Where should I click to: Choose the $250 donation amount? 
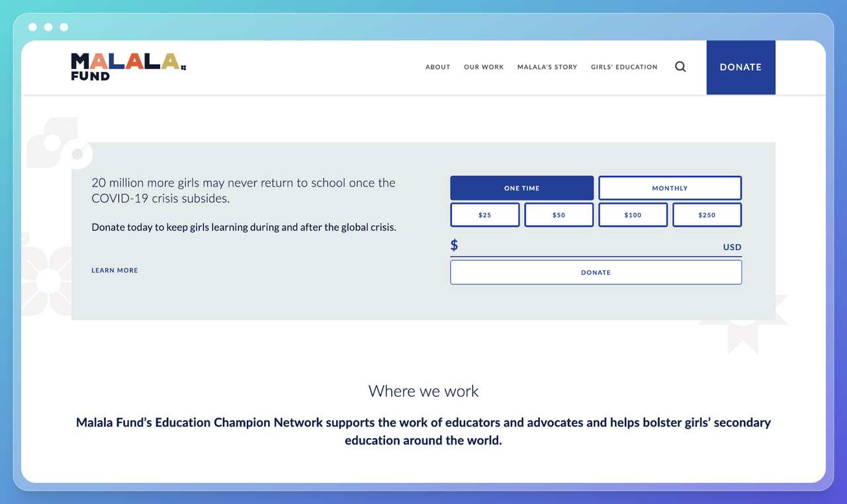point(707,215)
